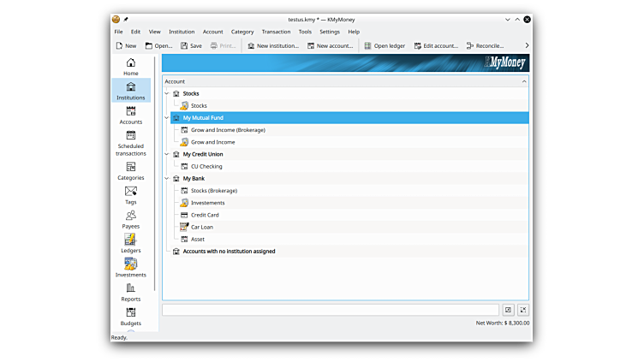Open the Payees view
This screenshot has width=644, height=362.
[130, 219]
